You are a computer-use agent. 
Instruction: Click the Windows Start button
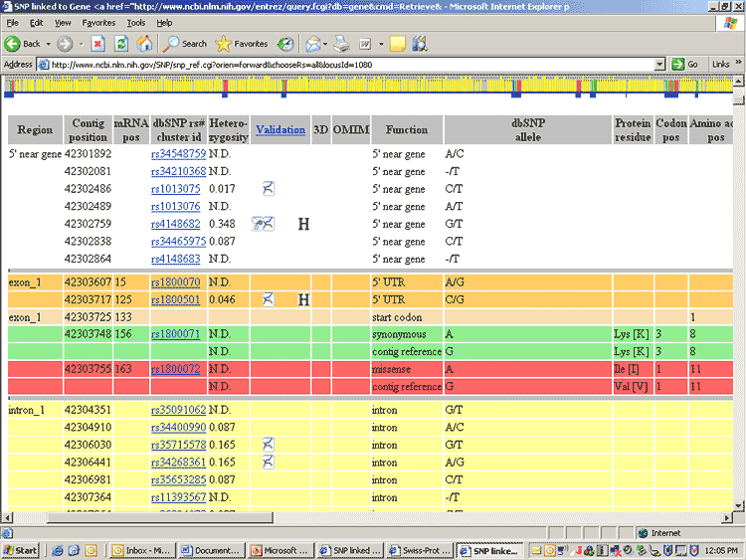coord(21,550)
